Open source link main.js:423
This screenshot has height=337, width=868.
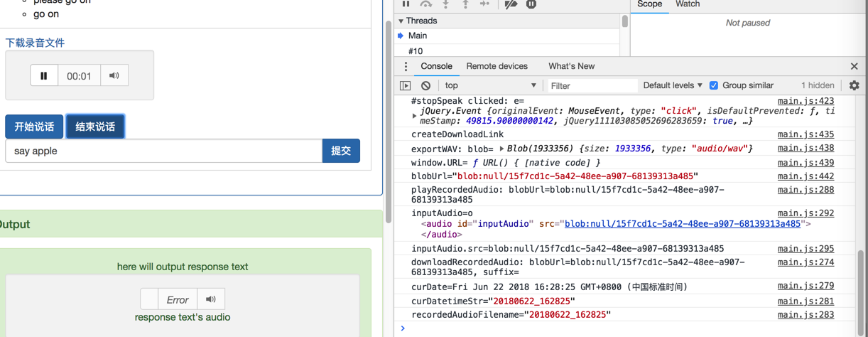click(x=805, y=102)
